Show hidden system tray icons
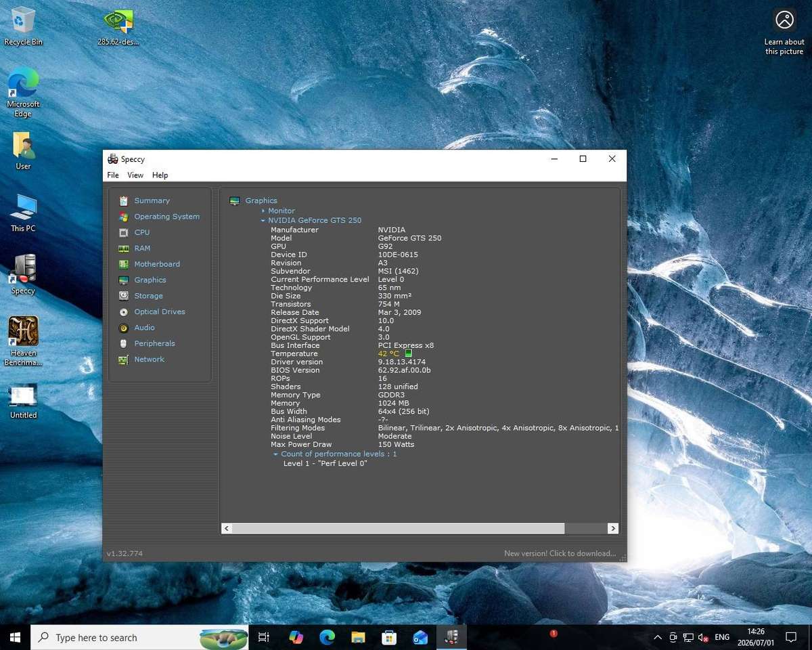The width and height of the screenshot is (812, 650). click(657, 637)
